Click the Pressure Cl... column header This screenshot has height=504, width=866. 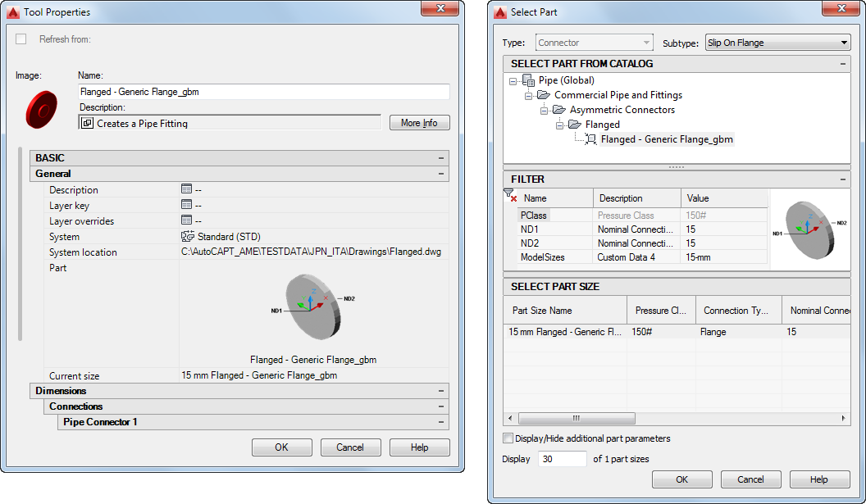click(x=661, y=311)
